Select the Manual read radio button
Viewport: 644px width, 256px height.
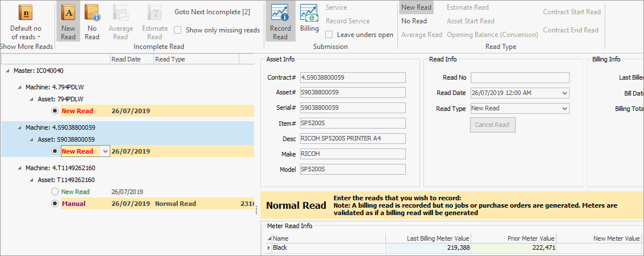pyautogui.click(x=55, y=204)
